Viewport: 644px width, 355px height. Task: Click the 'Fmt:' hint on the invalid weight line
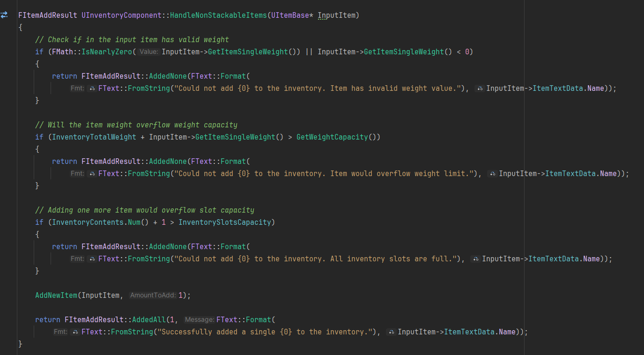tap(77, 88)
